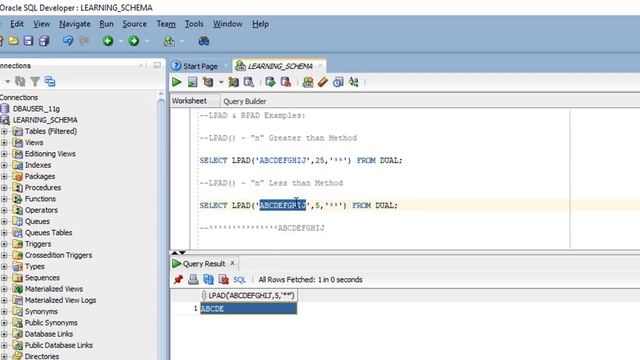Screen dimensions: 640x360
Task: Click the Delete row icon in Query Result
Action: [x=223, y=280]
